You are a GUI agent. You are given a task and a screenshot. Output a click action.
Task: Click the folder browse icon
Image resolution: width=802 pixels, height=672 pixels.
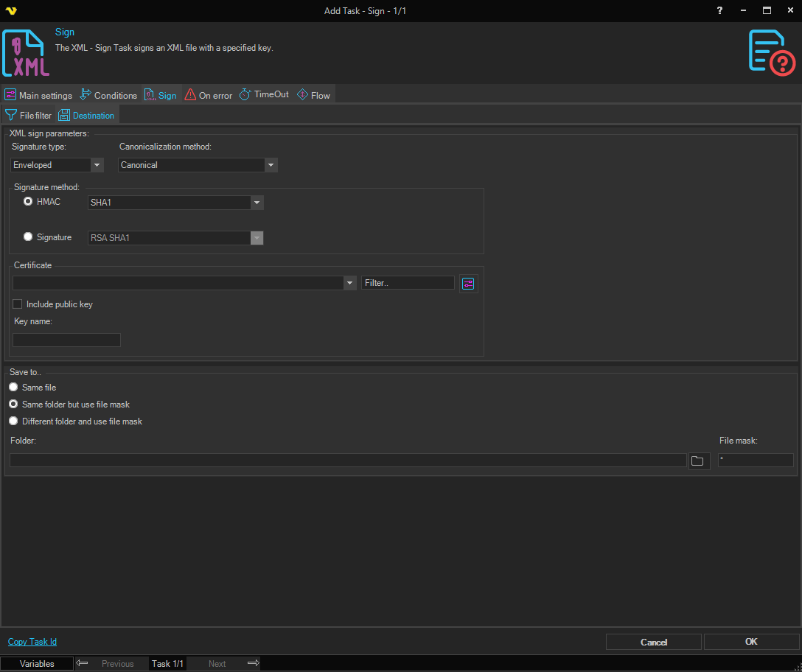697,461
